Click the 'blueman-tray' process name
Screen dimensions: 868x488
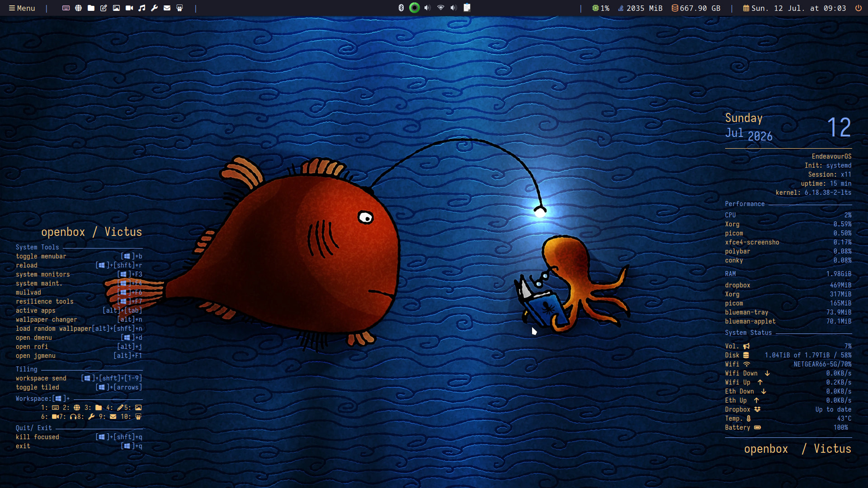pos(747,312)
